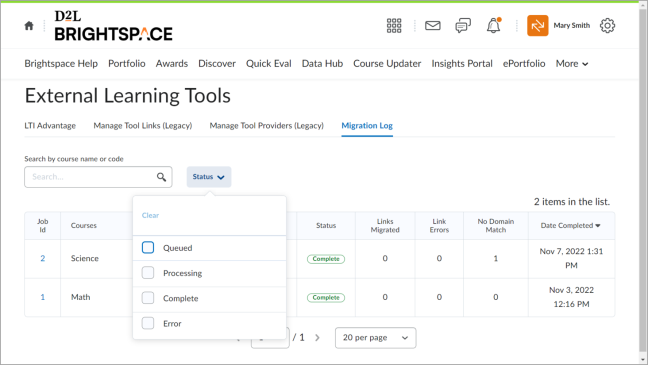
Task: Open the admin tools gear icon
Action: click(x=607, y=26)
